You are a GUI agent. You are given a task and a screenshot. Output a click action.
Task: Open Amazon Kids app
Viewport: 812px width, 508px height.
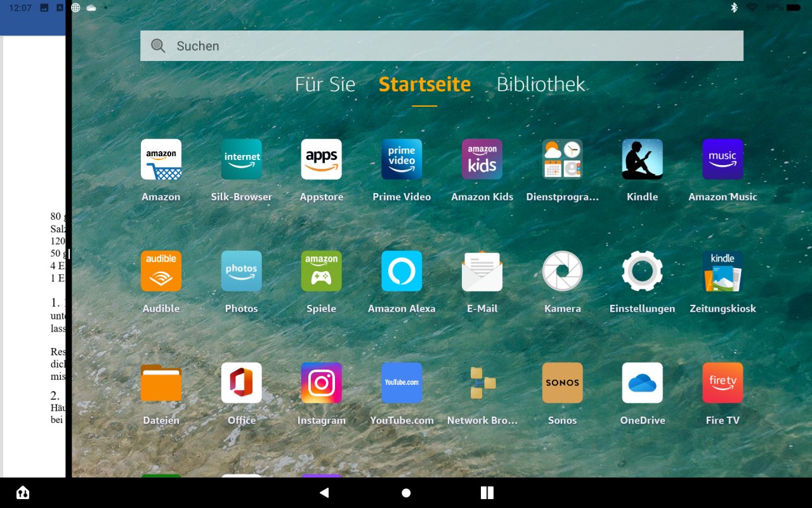[x=482, y=159]
